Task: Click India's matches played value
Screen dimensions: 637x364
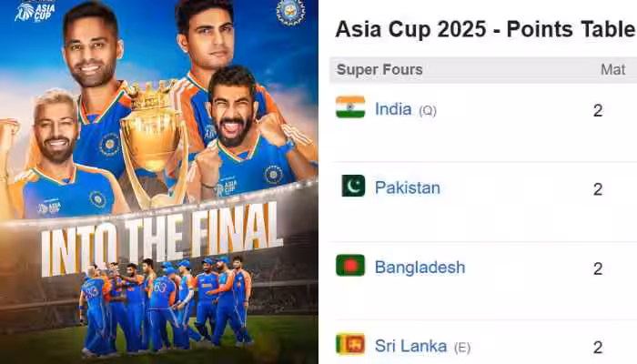Action: 598,110
